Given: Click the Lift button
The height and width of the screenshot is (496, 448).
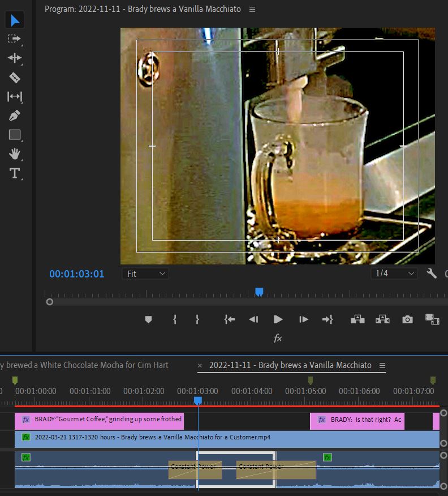Looking at the screenshot, I should pyautogui.click(x=357, y=319).
